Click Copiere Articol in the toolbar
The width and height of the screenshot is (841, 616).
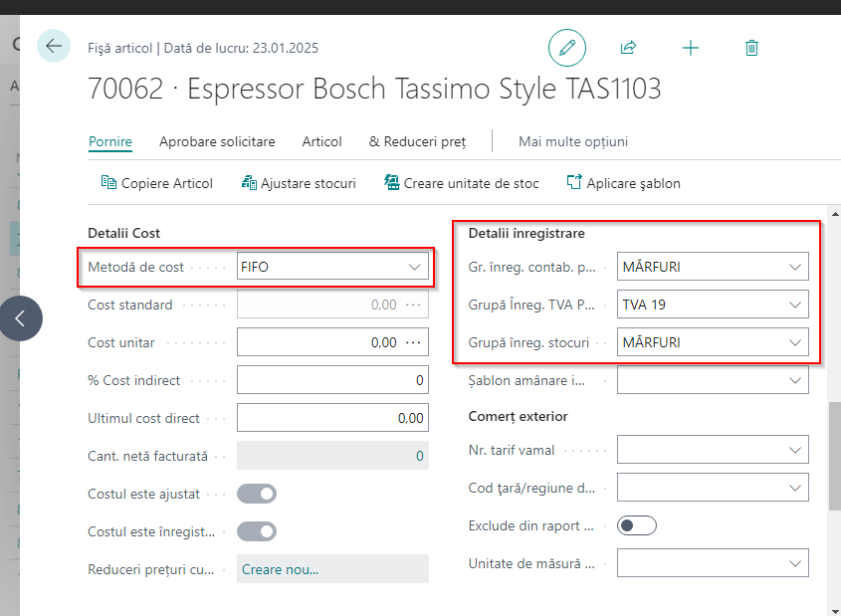coord(157,183)
